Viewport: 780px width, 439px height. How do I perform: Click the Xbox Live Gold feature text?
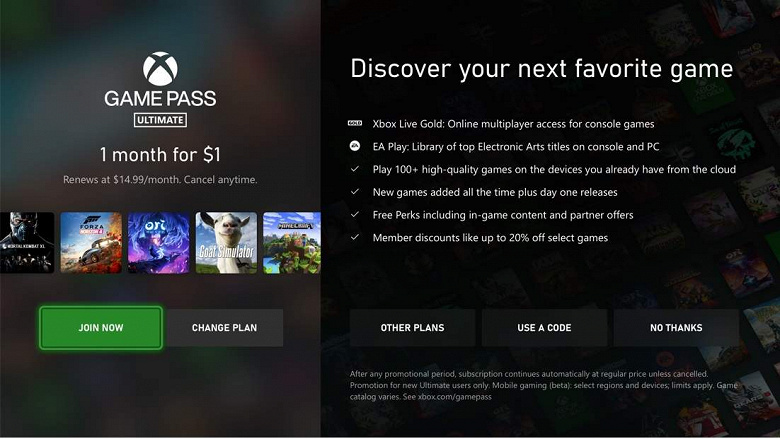pyautogui.click(x=513, y=124)
